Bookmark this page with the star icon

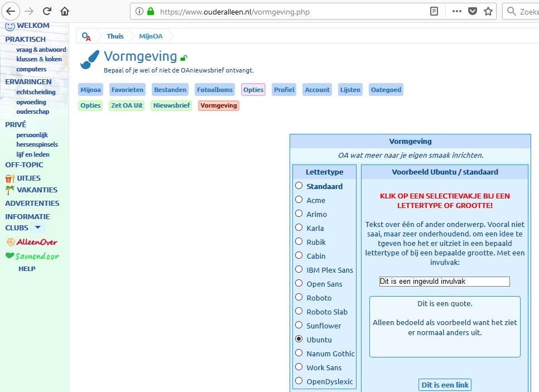click(x=488, y=11)
